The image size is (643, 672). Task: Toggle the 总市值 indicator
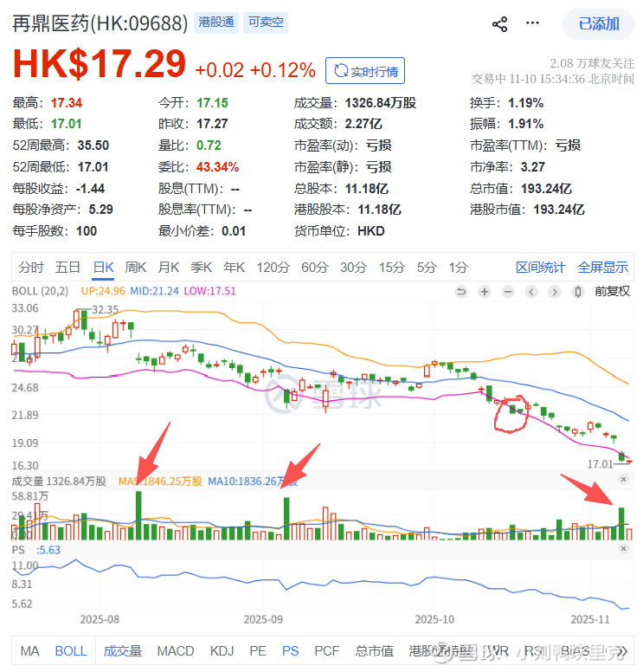pyautogui.click(x=374, y=651)
